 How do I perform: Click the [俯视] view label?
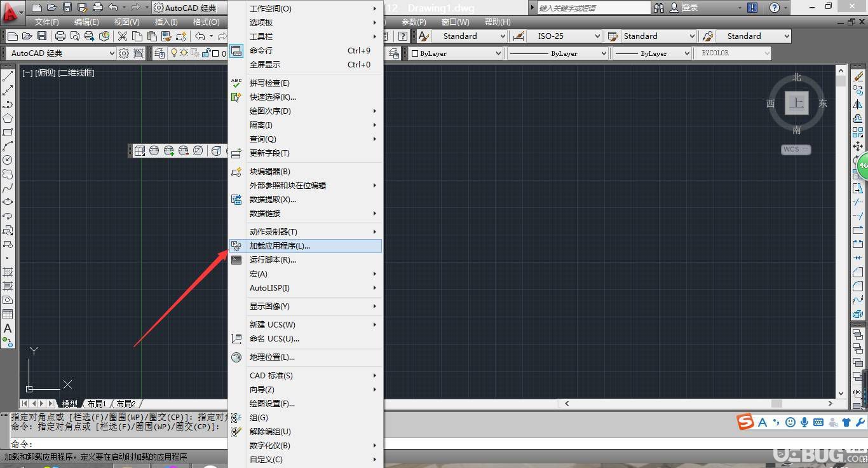(46, 72)
